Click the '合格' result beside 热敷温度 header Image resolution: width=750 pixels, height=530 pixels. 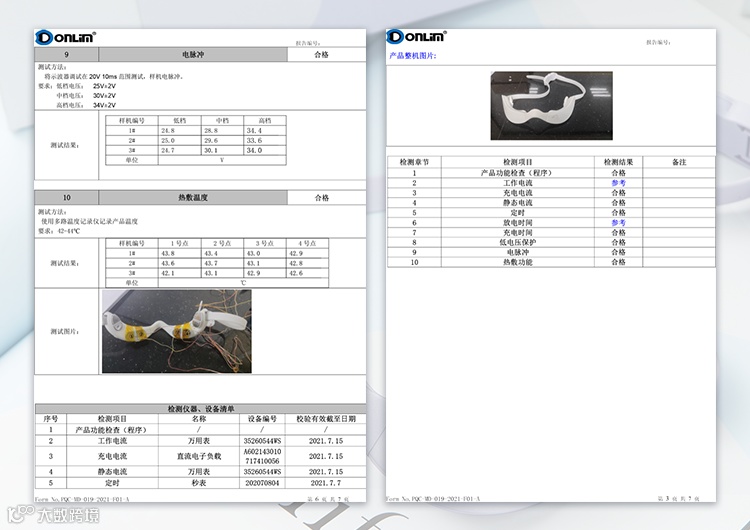click(321, 198)
